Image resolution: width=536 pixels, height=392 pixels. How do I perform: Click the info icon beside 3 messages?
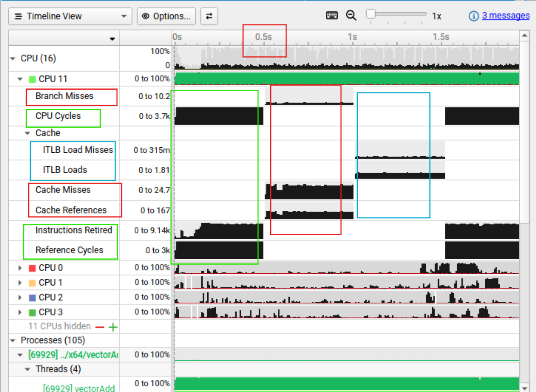[473, 15]
